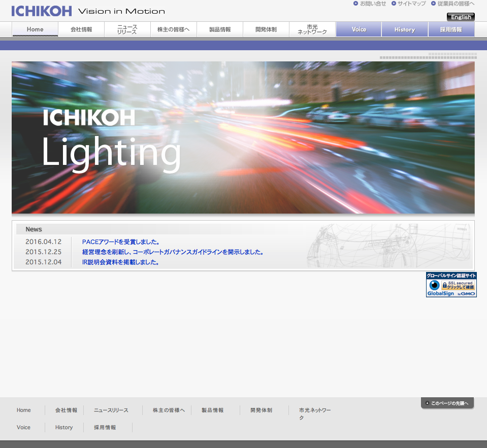Open 市光ネットワーク link in footer

(x=315, y=414)
